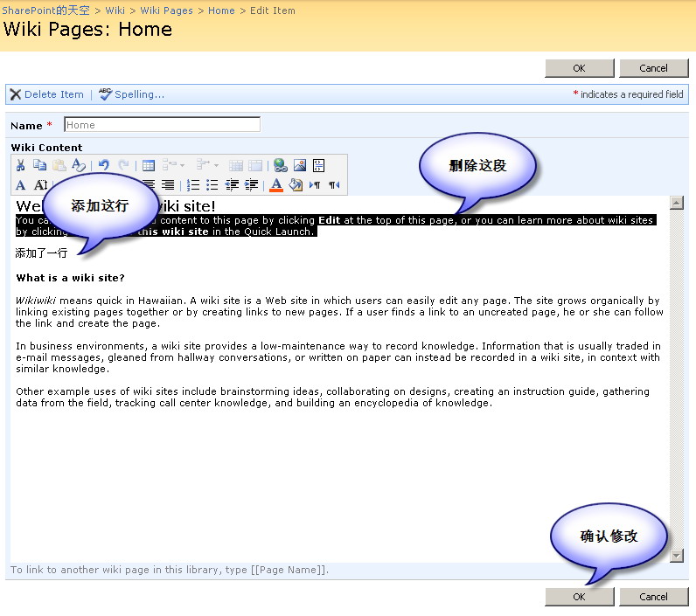696x616 pixels.
Task: Run the Spelling check
Action: 131,94
